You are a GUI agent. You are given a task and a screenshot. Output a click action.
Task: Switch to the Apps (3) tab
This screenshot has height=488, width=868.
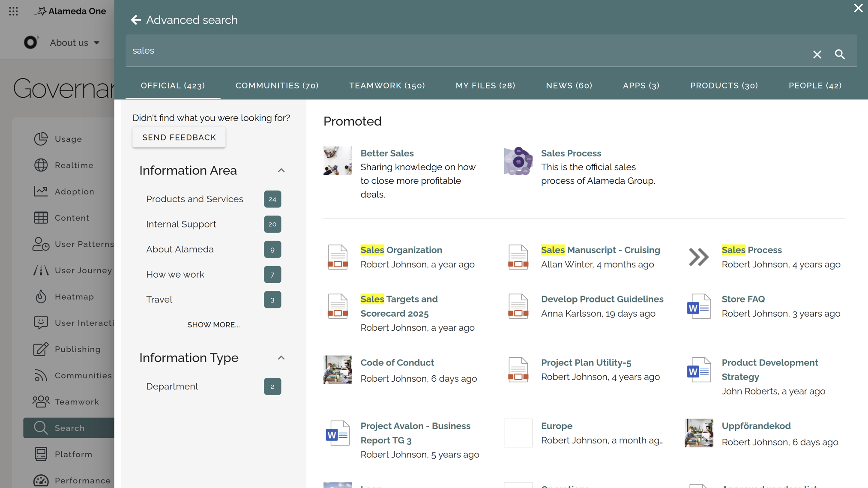click(641, 86)
